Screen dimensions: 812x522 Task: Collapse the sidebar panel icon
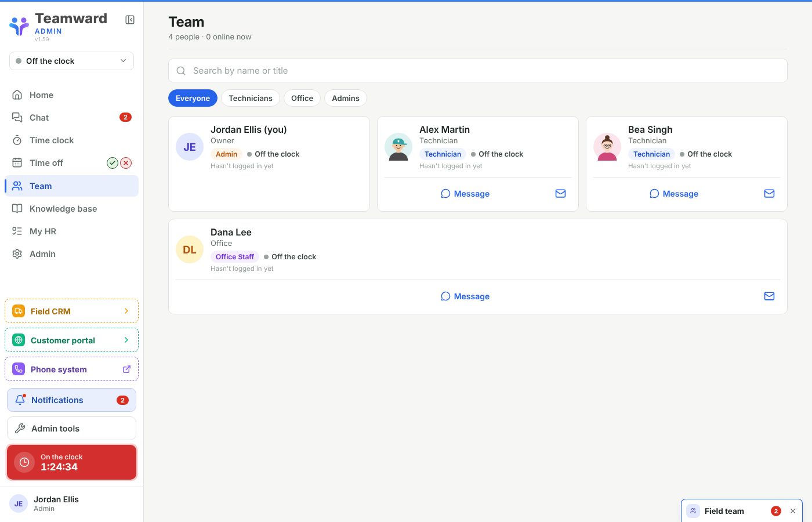pos(130,20)
